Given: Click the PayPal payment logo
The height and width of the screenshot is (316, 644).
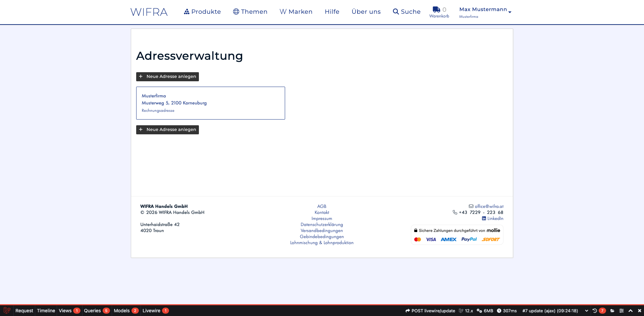Looking at the screenshot, I should (469, 239).
